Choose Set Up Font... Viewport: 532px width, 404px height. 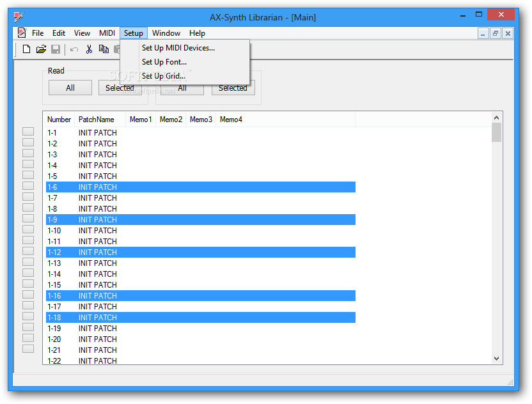185,62
